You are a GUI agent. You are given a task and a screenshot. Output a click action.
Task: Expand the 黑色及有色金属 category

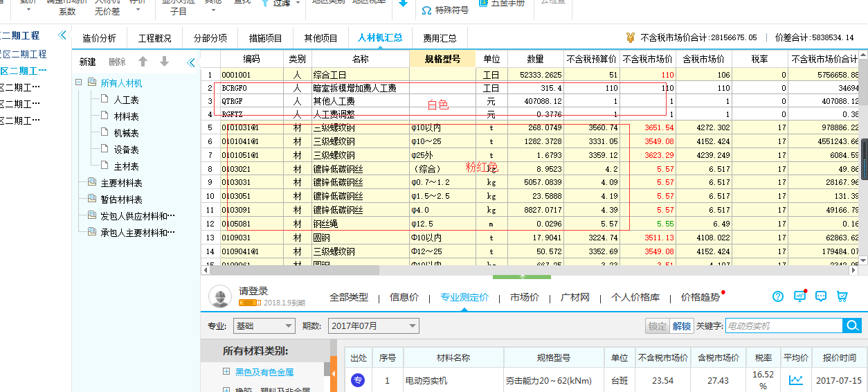click(226, 372)
